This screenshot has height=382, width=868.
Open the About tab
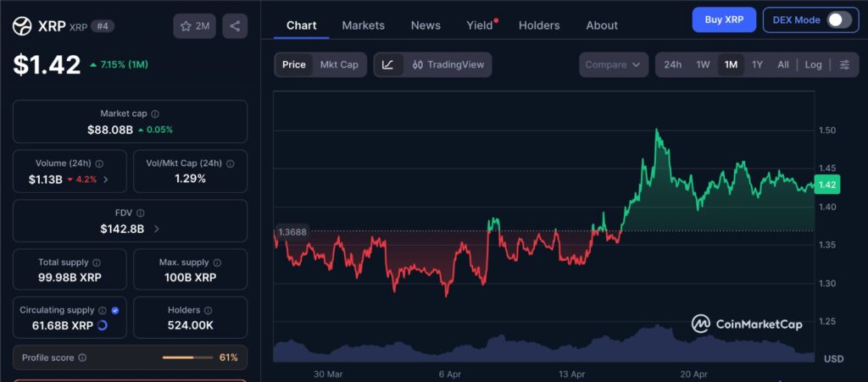coord(602,25)
